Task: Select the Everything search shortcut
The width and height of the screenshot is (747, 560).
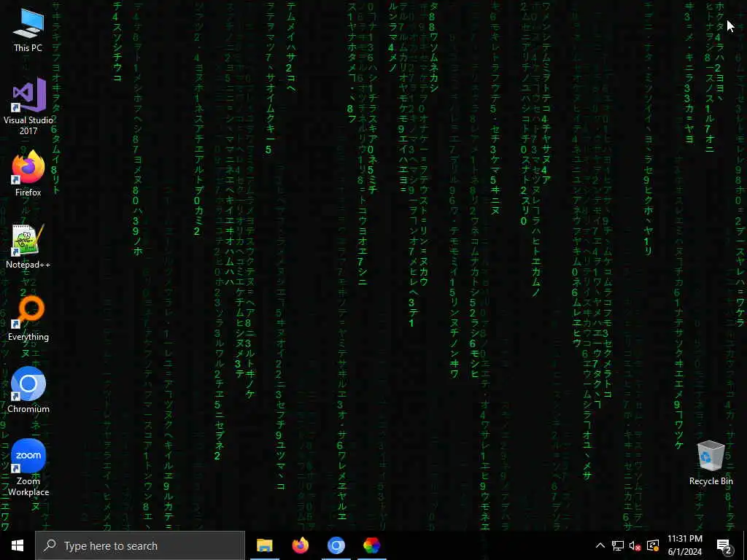Action: coord(28,319)
